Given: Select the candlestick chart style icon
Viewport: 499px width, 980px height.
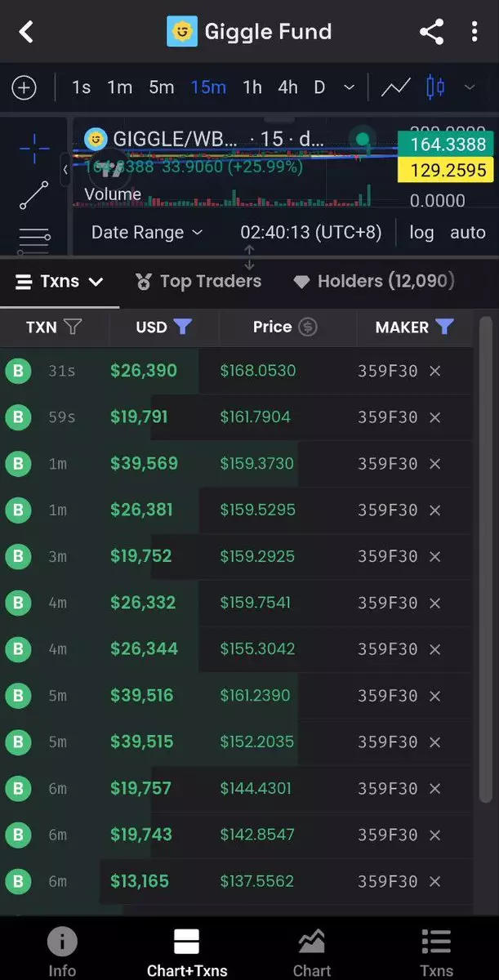Looking at the screenshot, I should 435,87.
